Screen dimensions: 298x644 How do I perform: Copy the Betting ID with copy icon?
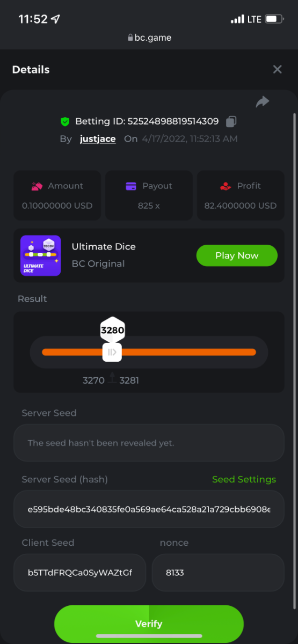pos(231,122)
